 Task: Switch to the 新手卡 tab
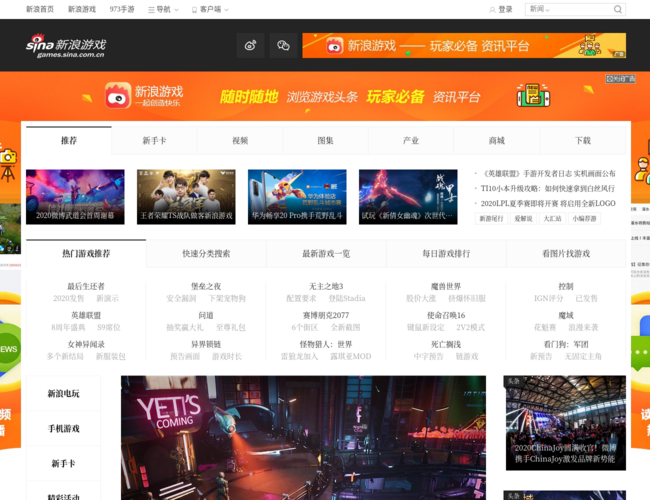click(155, 141)
